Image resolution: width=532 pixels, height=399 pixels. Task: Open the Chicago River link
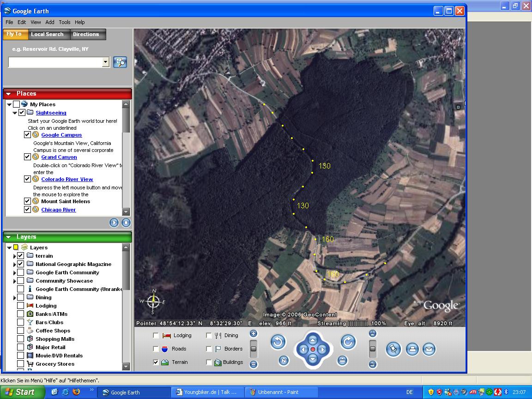point(59,210)
